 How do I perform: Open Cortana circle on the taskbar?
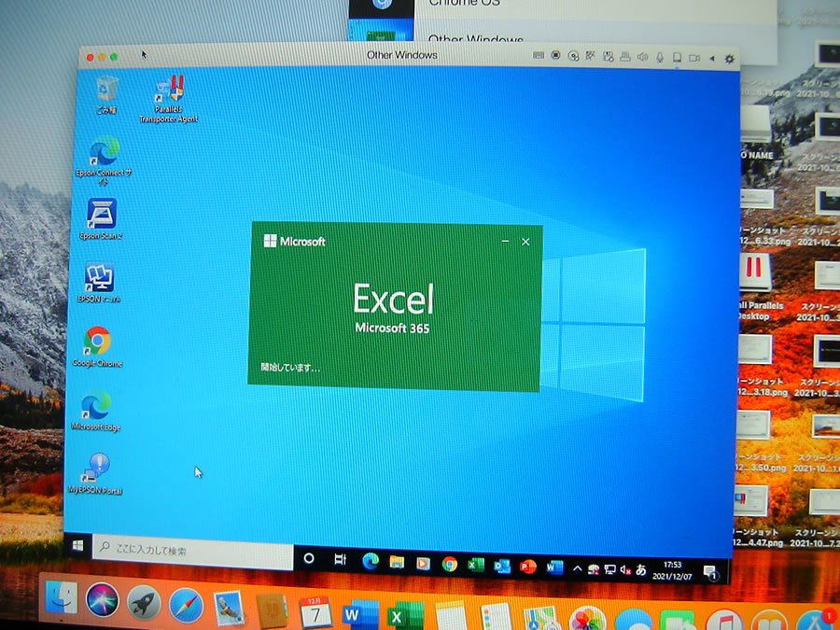(309, 558)
